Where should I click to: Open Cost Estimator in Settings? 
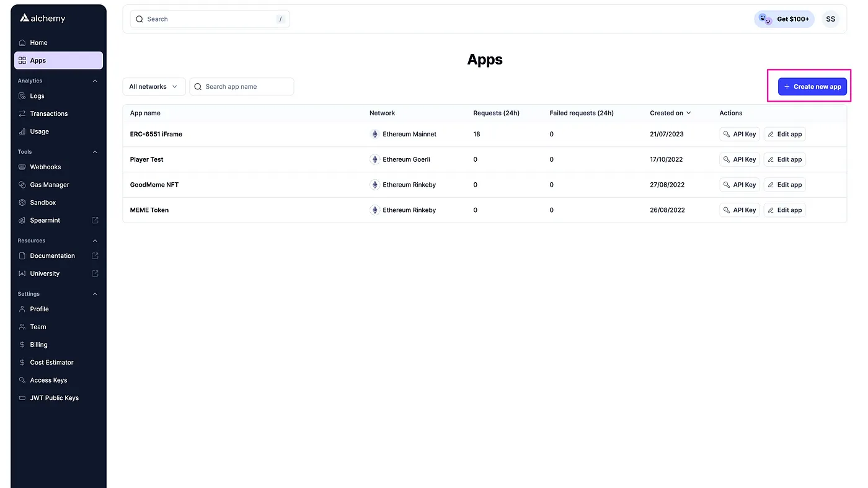pyautogui.click(x=58, y=363)
